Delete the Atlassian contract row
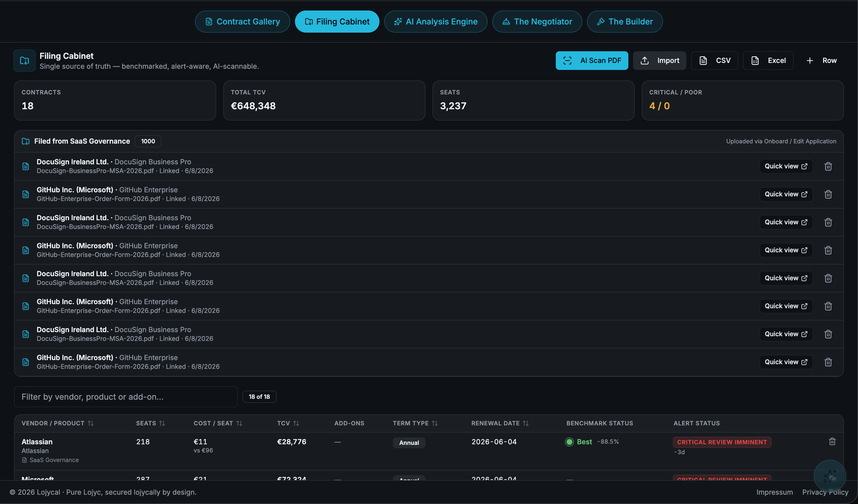The image size is (858, 504). click(832, 441)
